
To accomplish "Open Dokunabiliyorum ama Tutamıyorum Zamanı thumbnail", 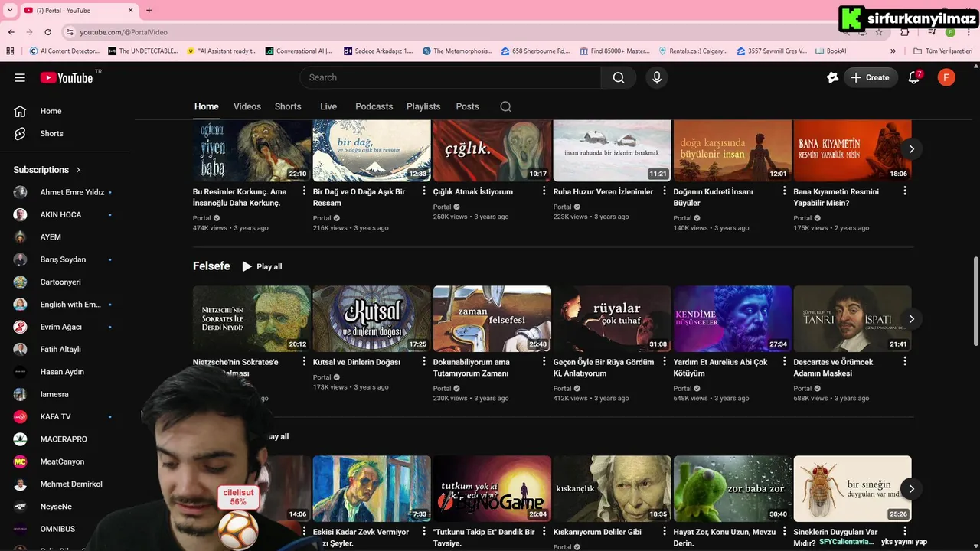I will pos(492,318).
